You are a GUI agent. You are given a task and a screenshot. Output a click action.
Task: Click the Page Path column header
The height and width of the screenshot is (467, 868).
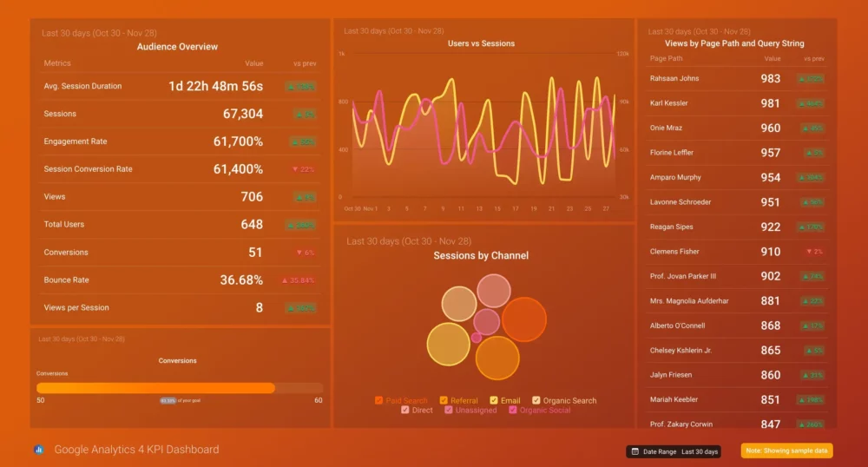point(667,59)
